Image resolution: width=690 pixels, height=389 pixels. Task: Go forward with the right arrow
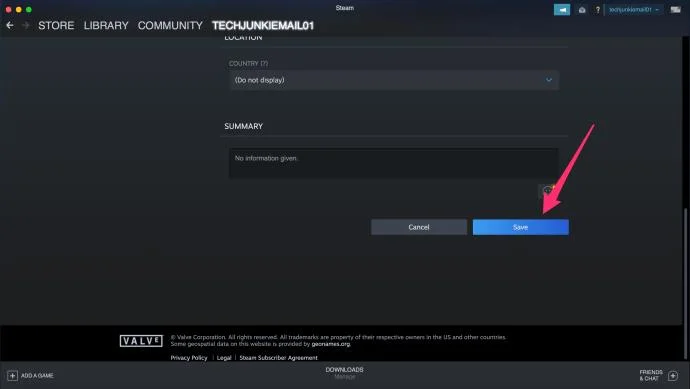click(x=26, y=26)
